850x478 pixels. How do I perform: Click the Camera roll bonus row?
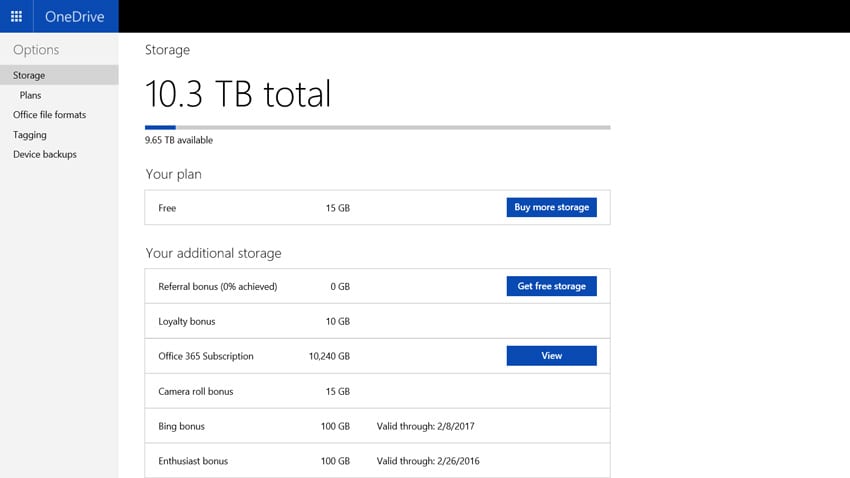pos(196,392)
